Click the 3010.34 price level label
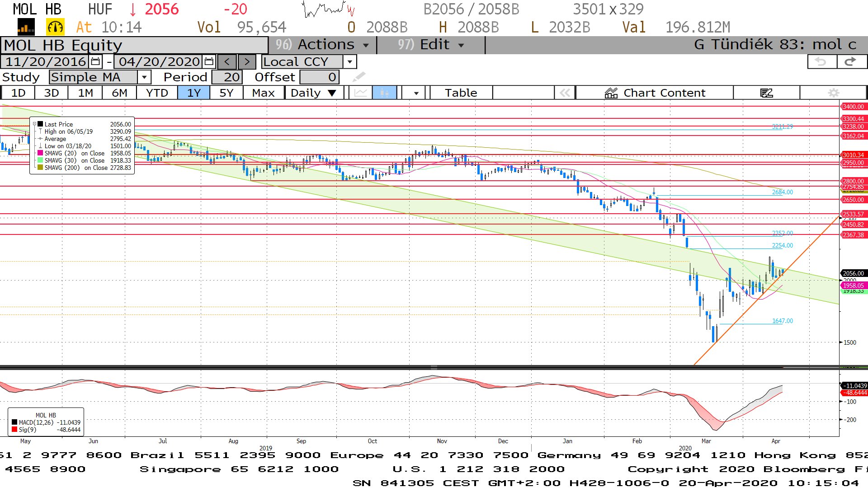 pyautogui.click(x=853, y=155)
